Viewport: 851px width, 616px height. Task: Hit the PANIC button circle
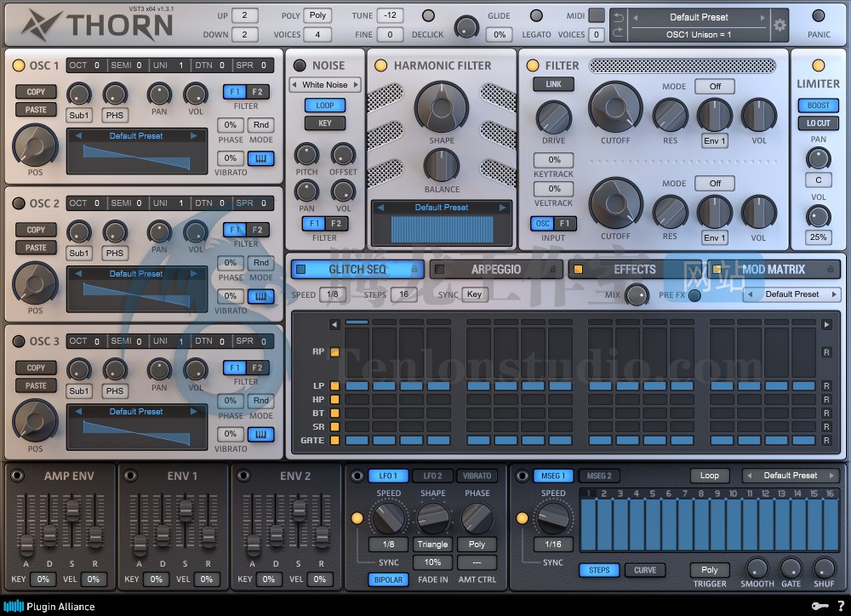[x=818, y=16]
